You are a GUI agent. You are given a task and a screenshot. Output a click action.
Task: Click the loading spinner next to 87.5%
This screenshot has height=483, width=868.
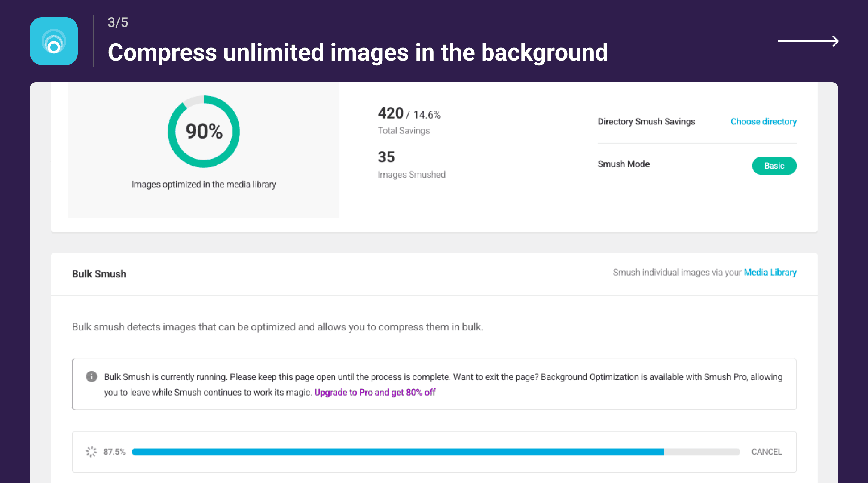(91, 452)
